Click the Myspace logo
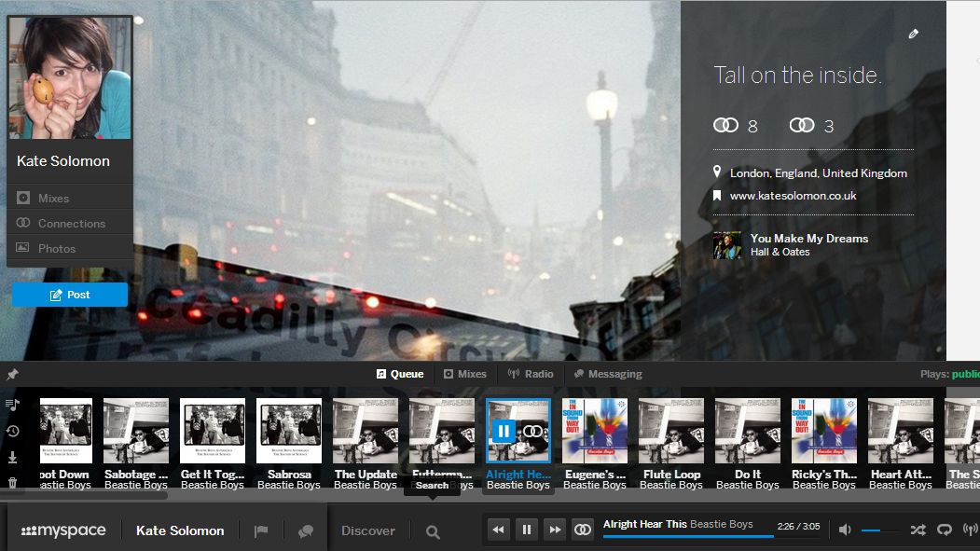This screenshot has width=980, height=551. (65, 530)
